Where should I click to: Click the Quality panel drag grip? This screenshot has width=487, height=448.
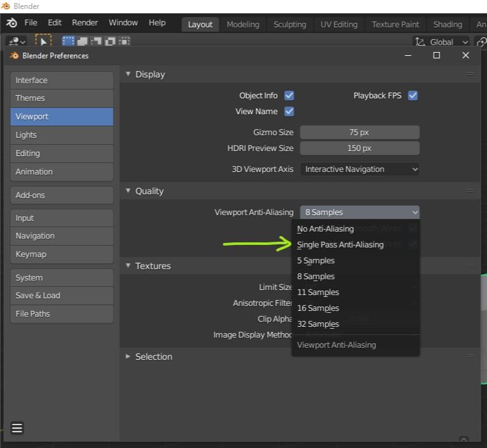coord(471,190)
